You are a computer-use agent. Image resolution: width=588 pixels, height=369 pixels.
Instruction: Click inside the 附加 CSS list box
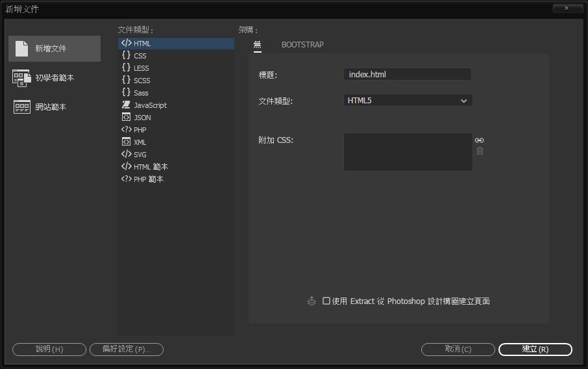pos(408,152)
